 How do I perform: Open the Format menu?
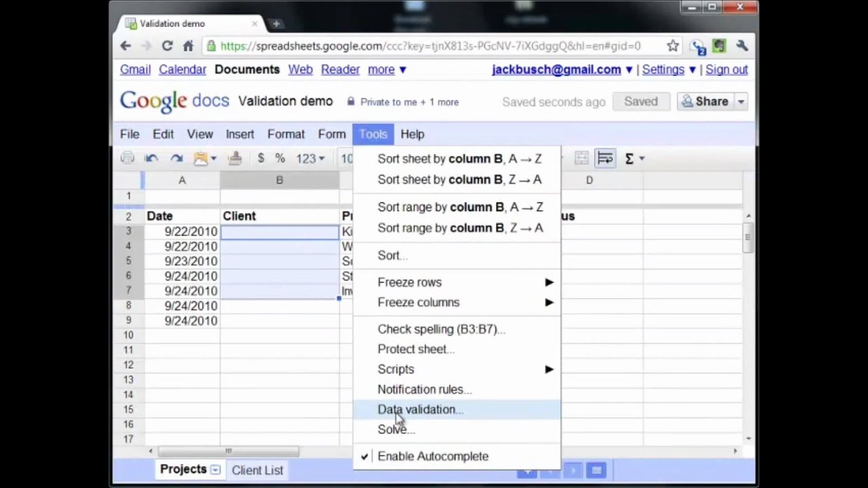coord(285,134)
